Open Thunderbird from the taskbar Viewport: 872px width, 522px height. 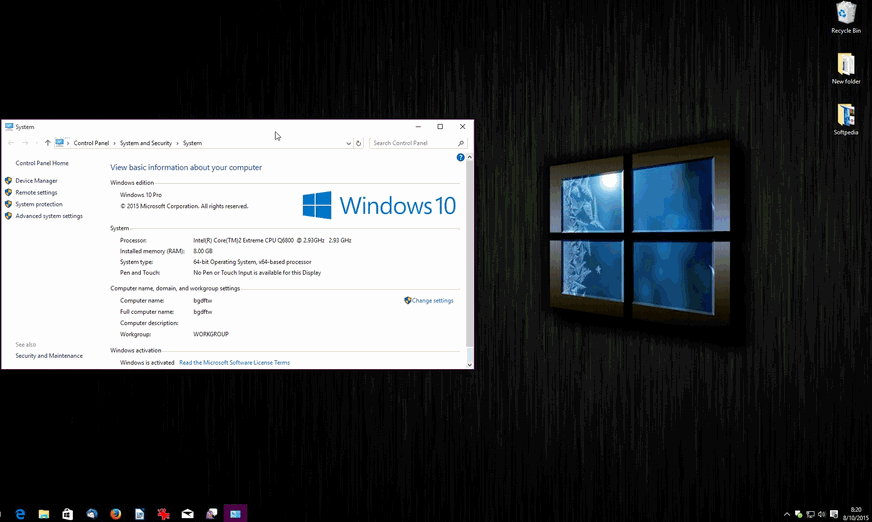point(92,514)
